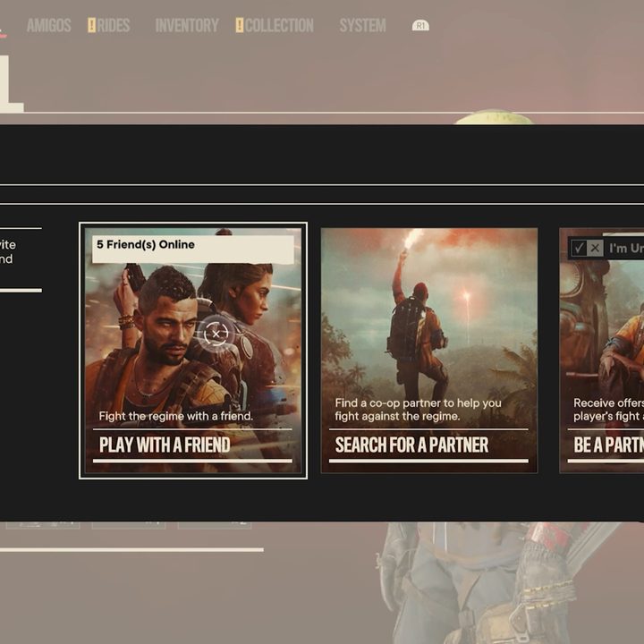Open the System tab

click(x=362, y=25)
